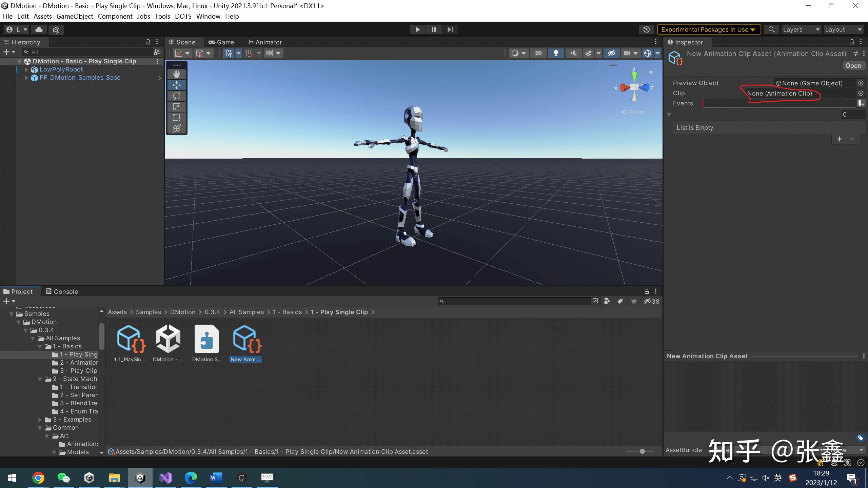The image size is (868, 488).
Task: Open the Layers dropdown
Action: click(x=801, y=29)
